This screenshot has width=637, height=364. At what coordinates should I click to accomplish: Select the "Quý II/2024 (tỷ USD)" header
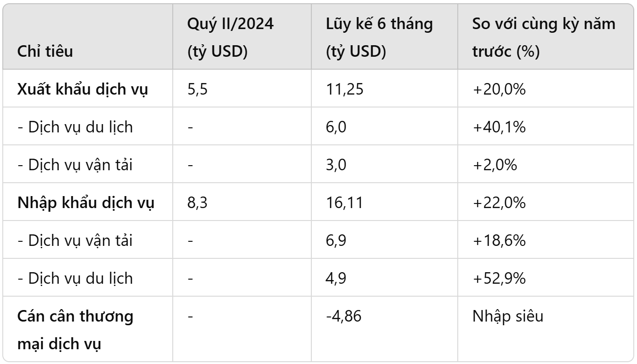230,37
